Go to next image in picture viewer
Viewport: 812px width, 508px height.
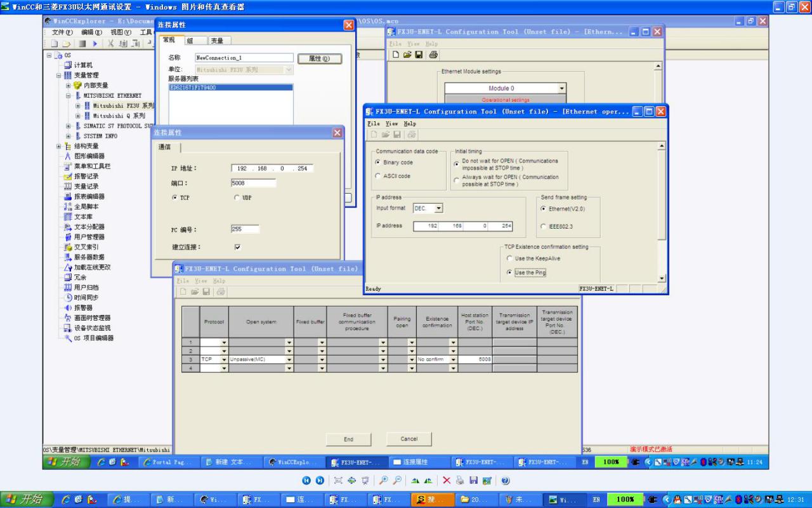tap(320, 481)
